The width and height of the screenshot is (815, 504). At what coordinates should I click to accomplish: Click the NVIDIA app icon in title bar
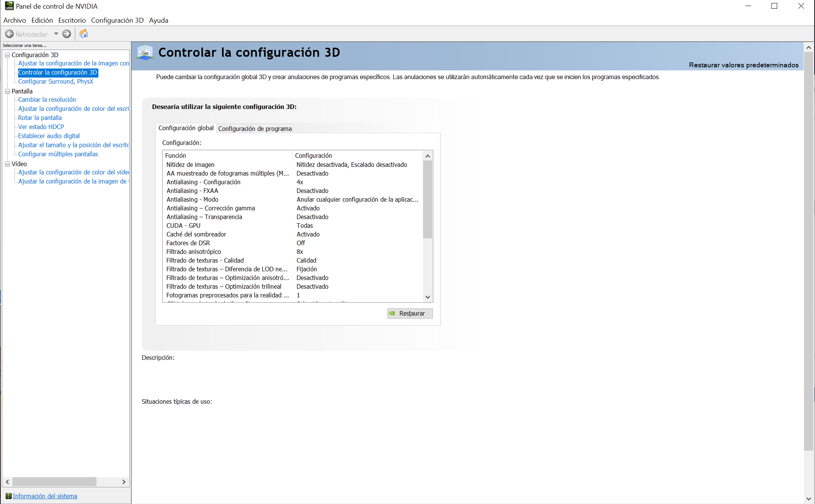[9, 6]
